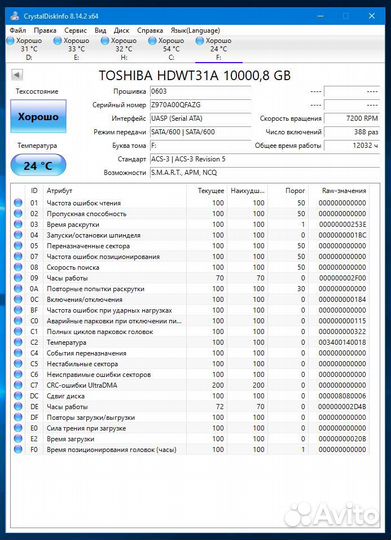
Task: Click the Интерфейс field UASP (Serial ATA)
Action: coord(200,118)
